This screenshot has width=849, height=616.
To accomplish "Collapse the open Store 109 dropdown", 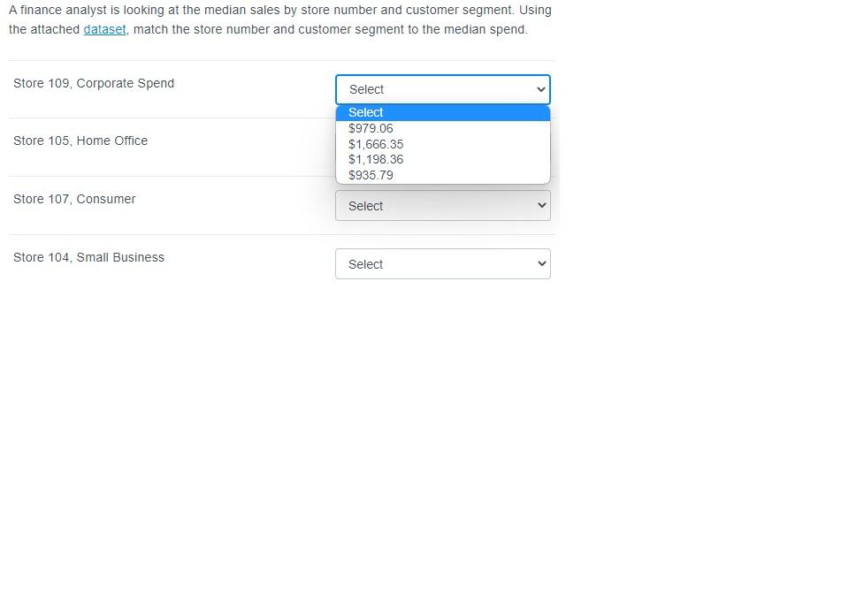I will pyautogui.click(x=442, y=89).
